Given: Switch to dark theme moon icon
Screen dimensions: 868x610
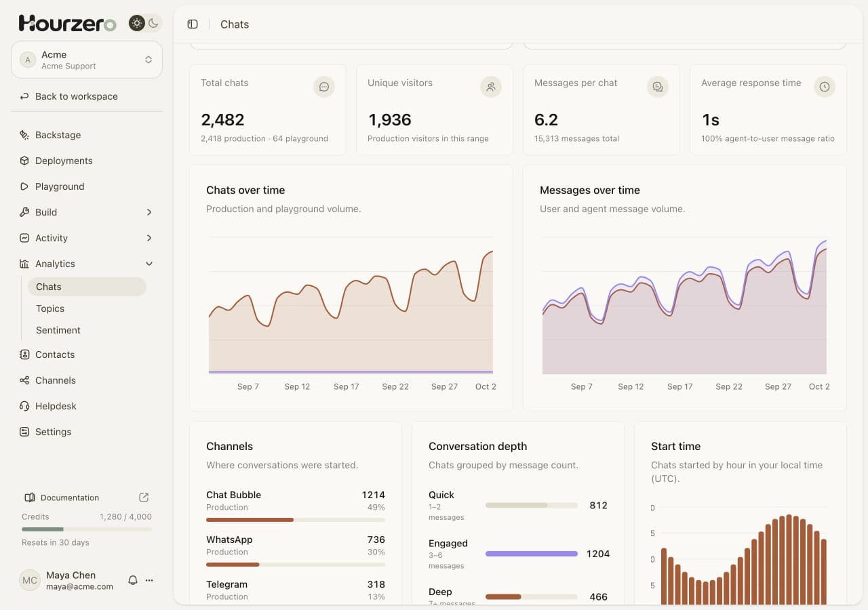Looking at the screenshot, I should click(x=153, y=23).
